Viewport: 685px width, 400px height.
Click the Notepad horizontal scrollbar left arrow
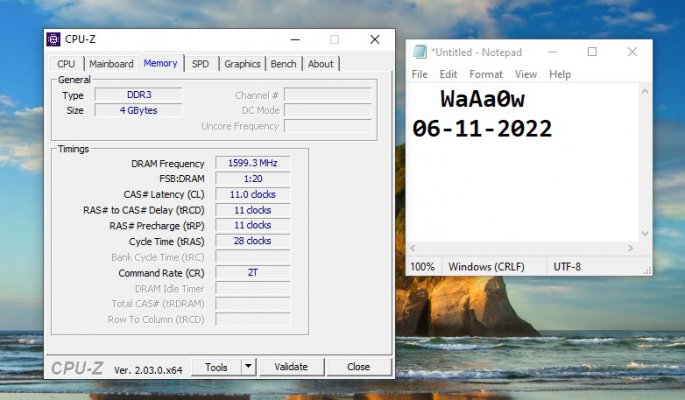[x=413, y=248]
